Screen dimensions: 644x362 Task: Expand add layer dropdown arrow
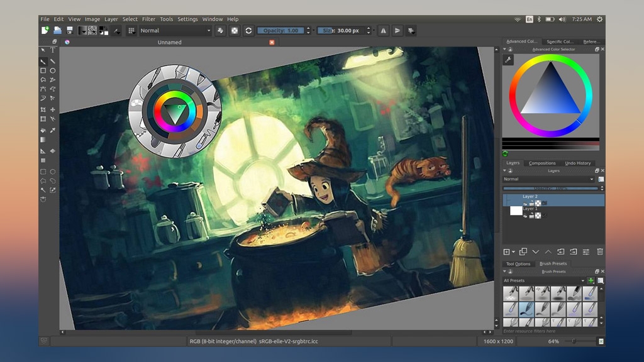(x=513, y=252)
